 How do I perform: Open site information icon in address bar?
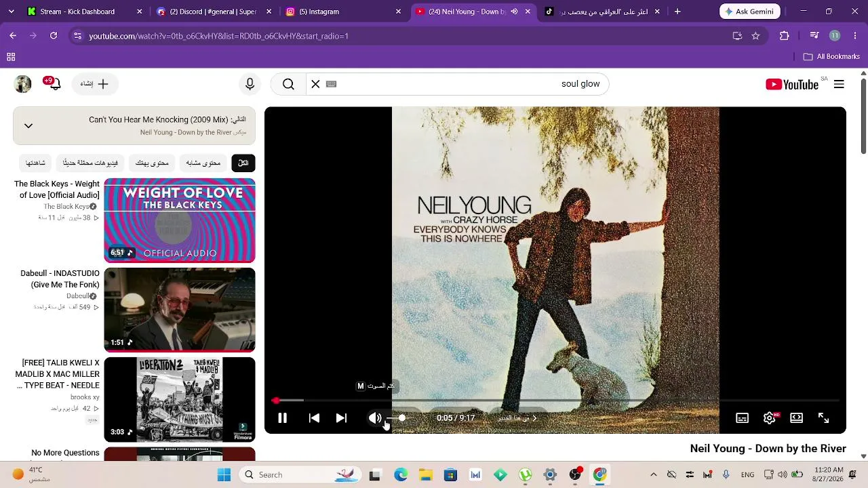click(77, 36)
